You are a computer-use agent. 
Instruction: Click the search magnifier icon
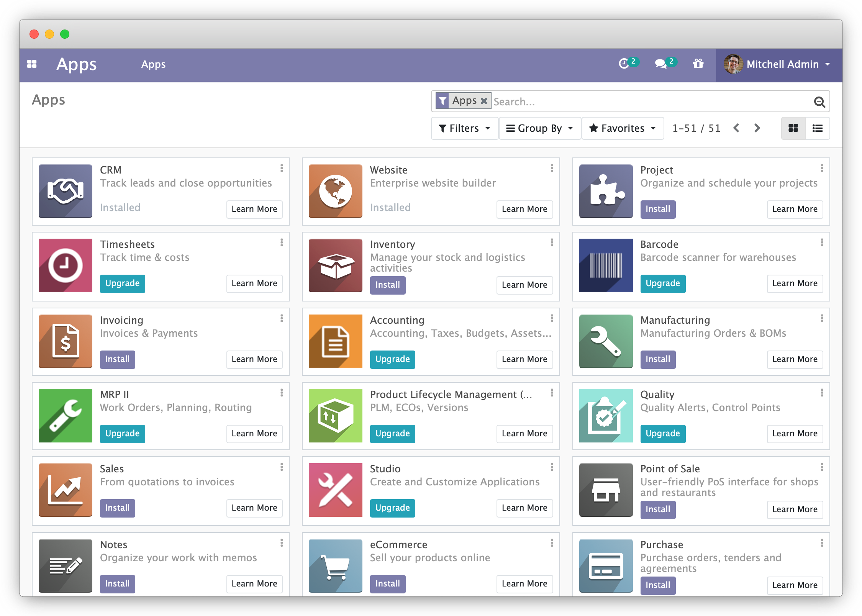coord(819,102)
